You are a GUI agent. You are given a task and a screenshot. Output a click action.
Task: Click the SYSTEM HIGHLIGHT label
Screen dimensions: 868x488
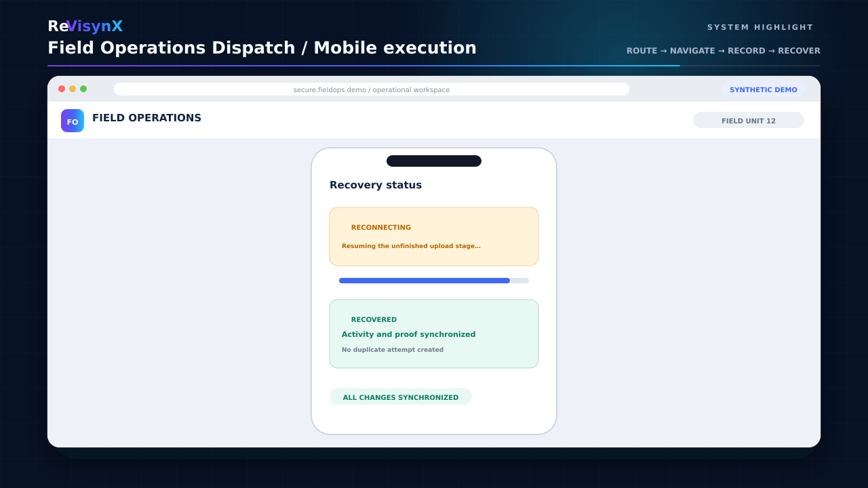point(760,28)
